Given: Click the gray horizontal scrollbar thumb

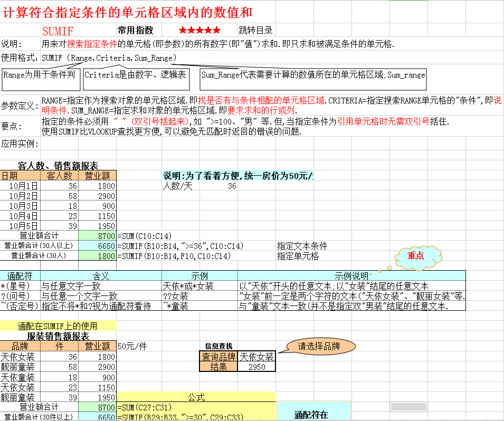Looking at the screenshot, I should (408, 407).
